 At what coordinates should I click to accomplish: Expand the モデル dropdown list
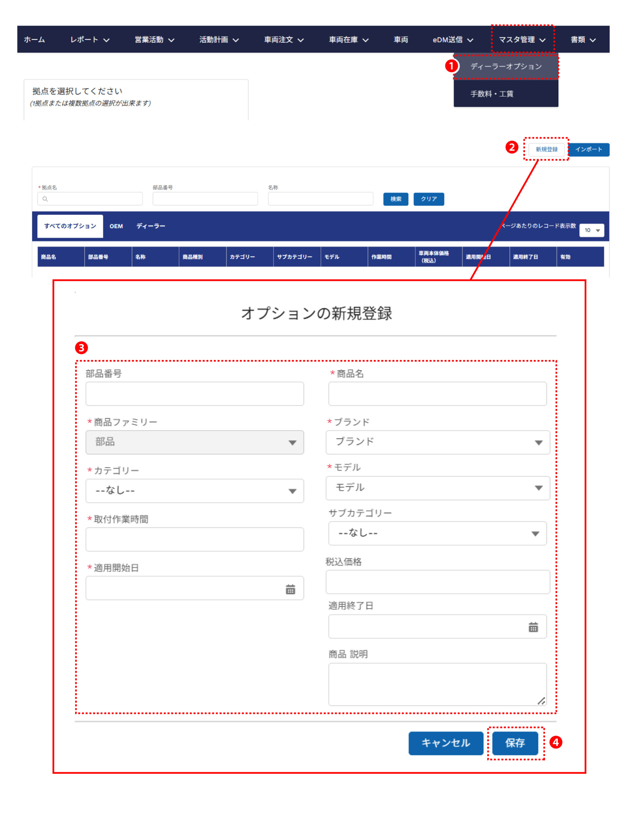[x=437, y=488]
